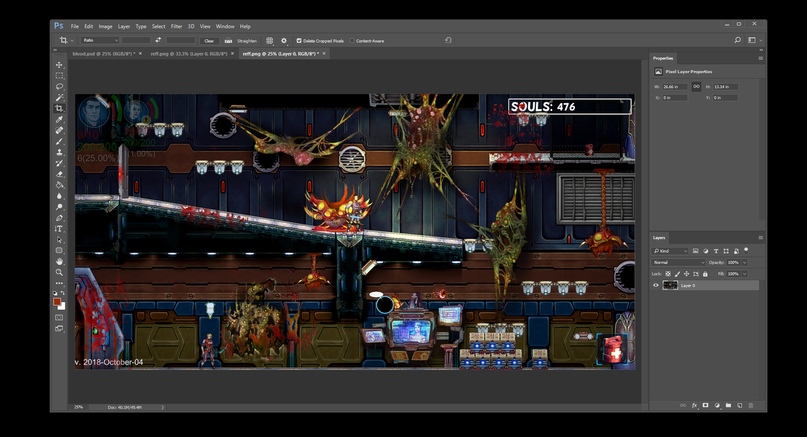
Task: Select the Dodge tool
Action: click(x=59, y=206)
